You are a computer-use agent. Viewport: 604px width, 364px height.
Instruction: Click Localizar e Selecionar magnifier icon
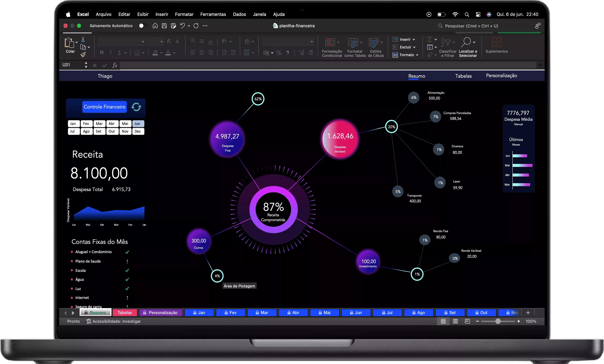467,42
